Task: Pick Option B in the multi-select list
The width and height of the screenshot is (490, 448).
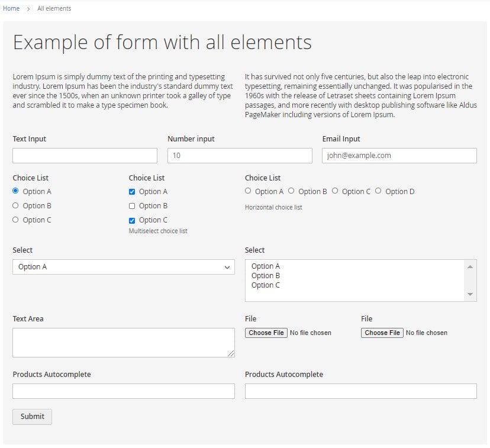Action: (x=266, y=276)
